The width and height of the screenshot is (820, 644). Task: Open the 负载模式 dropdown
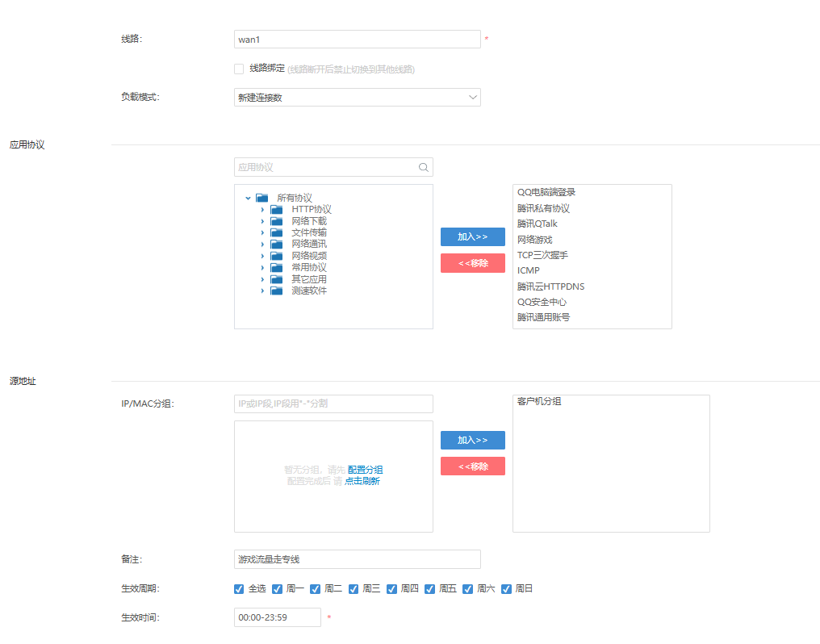point(358,97)
